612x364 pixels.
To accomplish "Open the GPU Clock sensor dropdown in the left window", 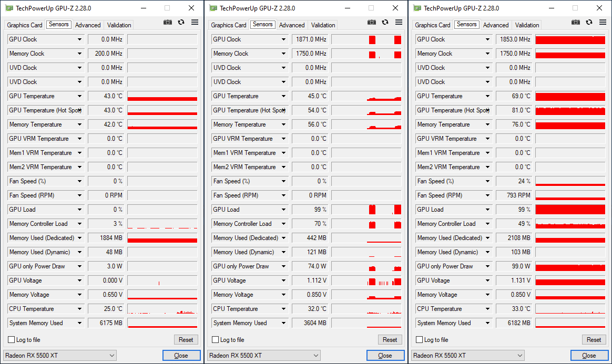I will pyautogui.click(x=80, y=39).
